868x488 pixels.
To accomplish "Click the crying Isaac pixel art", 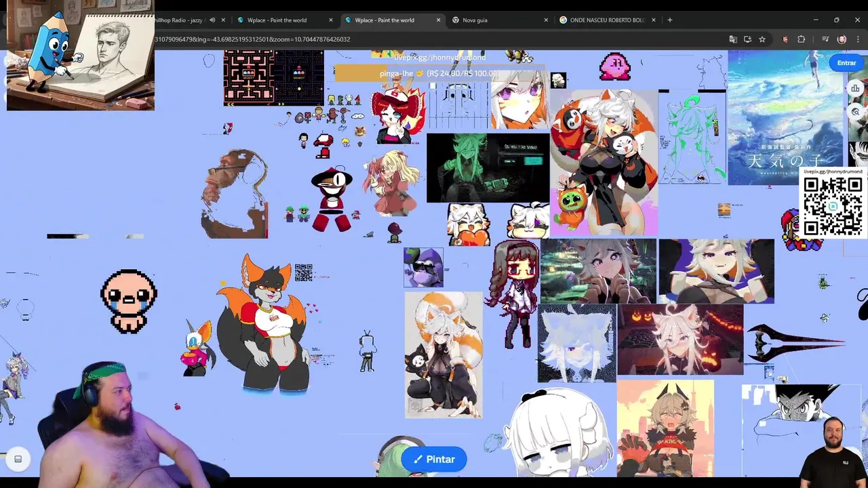I will pos(129,300).
